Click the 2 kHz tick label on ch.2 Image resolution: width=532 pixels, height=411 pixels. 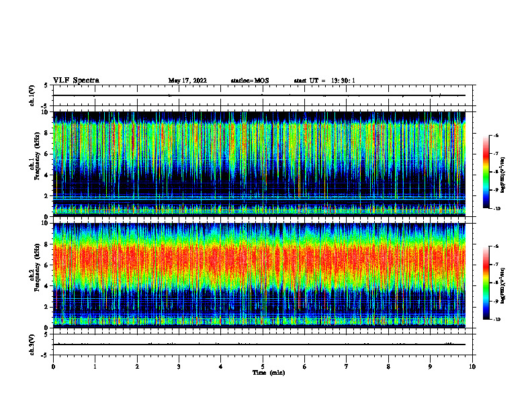(46, 307)
